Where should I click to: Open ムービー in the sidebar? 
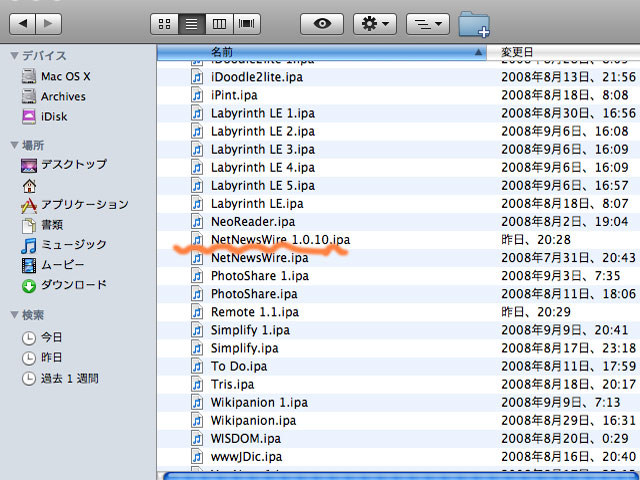[53, 265]
